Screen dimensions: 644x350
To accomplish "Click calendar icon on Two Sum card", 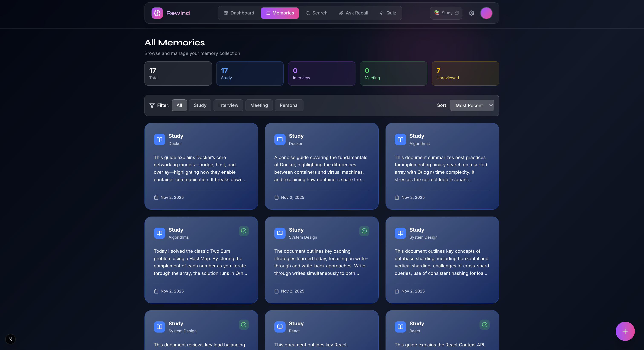I will tap(156, 291).
